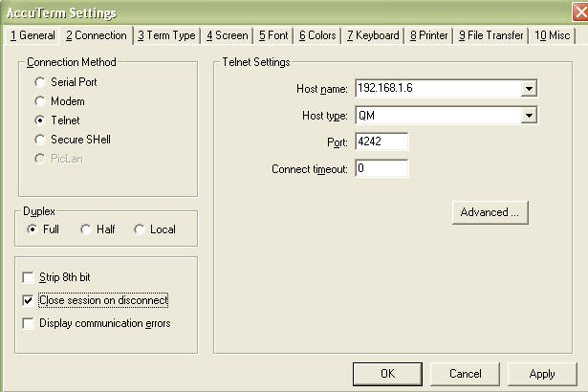588x392 pixels.
Task: Select the Serial Port connection method
Action: pos(40,82)
